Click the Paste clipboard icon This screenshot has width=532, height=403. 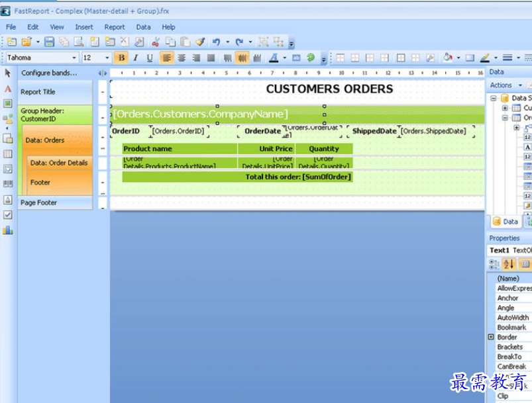186,42
